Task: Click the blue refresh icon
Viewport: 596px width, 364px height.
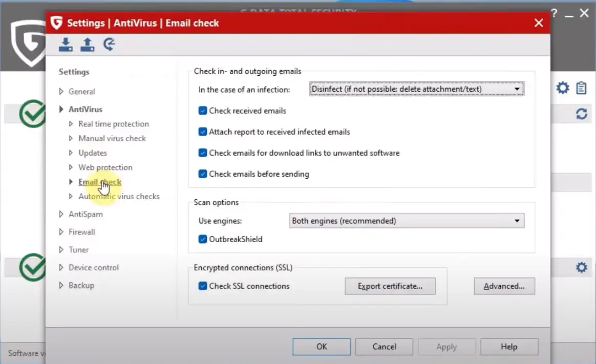Action: point(581,114)
